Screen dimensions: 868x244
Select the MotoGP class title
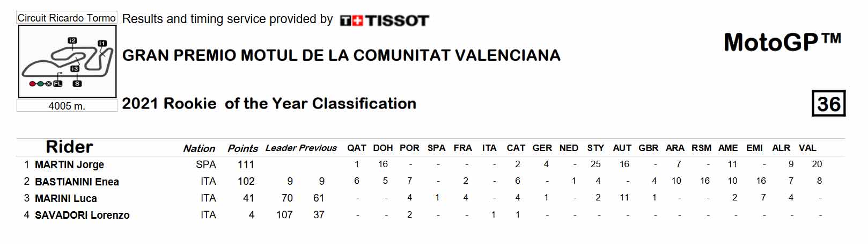[782, 42]
